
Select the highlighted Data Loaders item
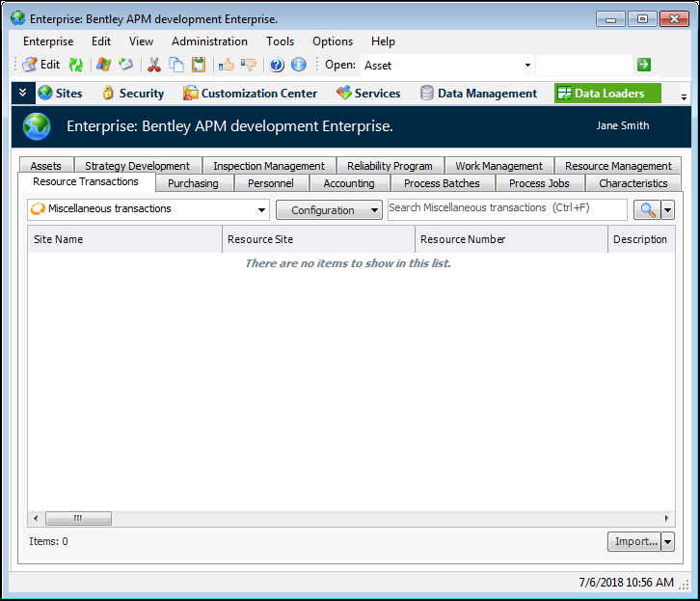(x=607, y=93)
